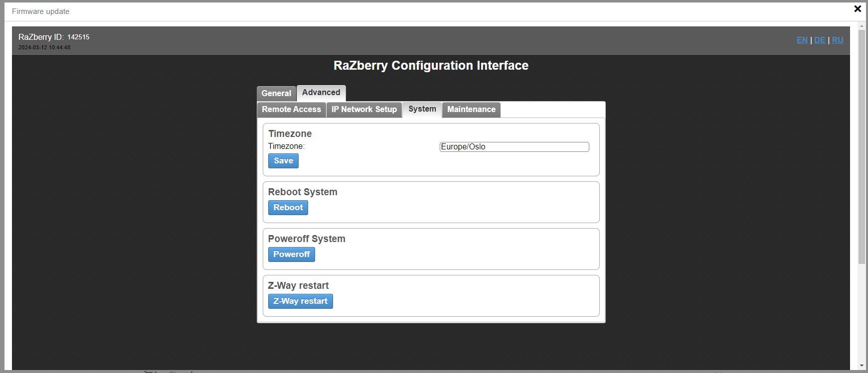Screen dimensions: 868x373
Task: Click the Firmware update title text
Action: click(x=41, y=11)
